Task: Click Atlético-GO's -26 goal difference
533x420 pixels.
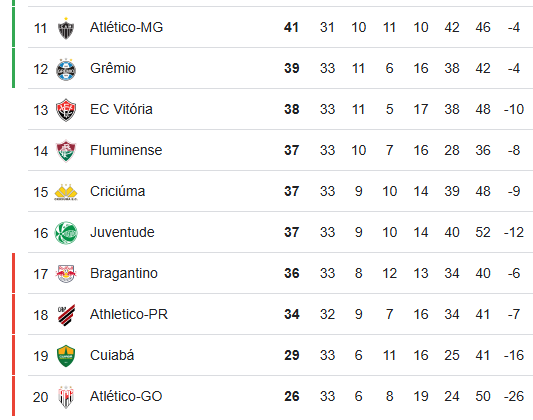Action: click(514, 396)
